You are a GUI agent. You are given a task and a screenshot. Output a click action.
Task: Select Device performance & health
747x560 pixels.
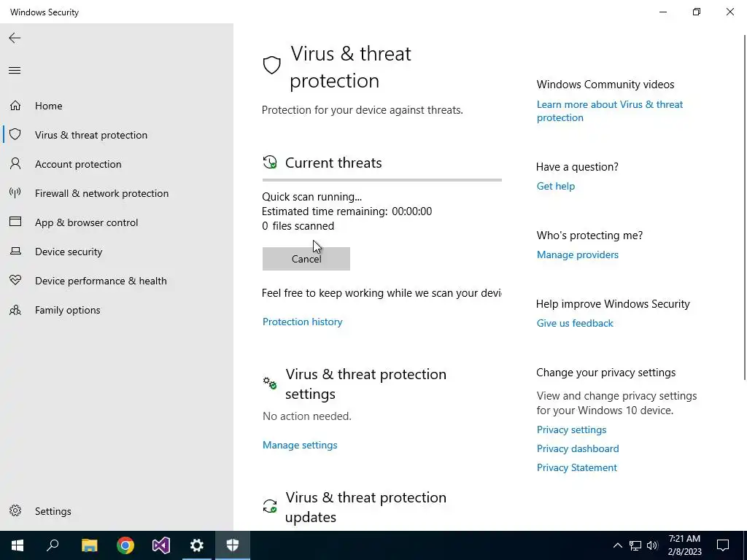pyautogui.click(x=101, y=281)
